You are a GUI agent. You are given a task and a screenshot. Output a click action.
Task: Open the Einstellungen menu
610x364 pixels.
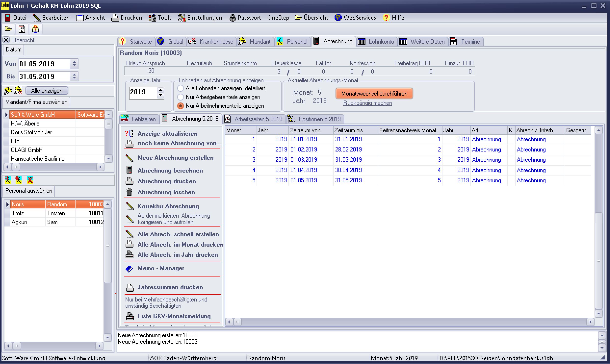[200, 17]
